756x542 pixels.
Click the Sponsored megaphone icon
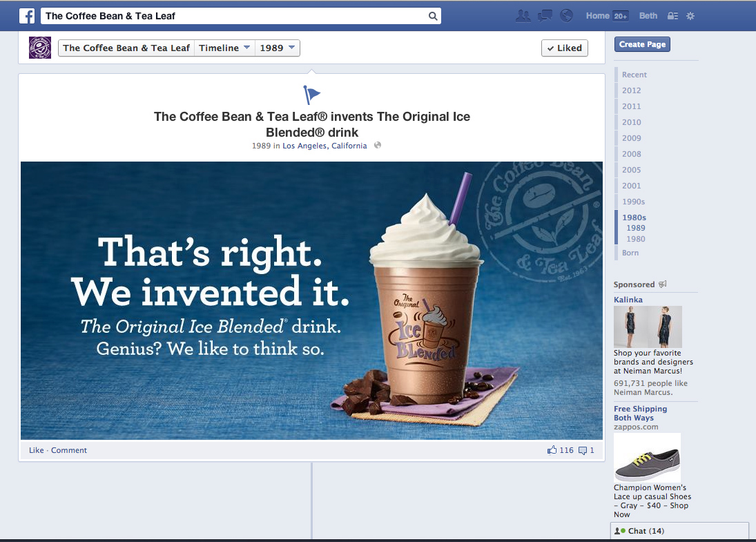point(663,284)
